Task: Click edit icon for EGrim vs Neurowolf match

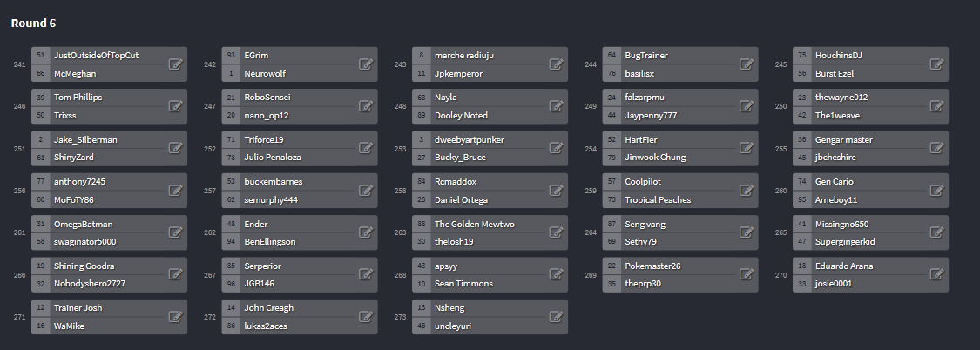Action: point(366,64)
